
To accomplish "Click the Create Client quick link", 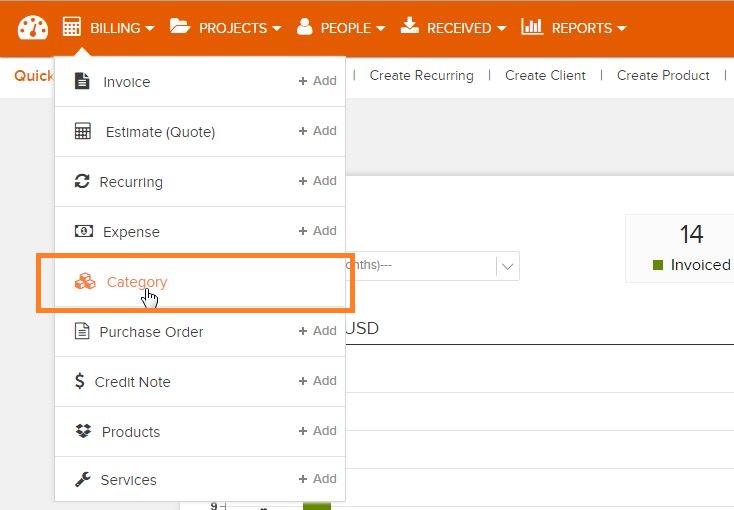I will tap(545, 75).
